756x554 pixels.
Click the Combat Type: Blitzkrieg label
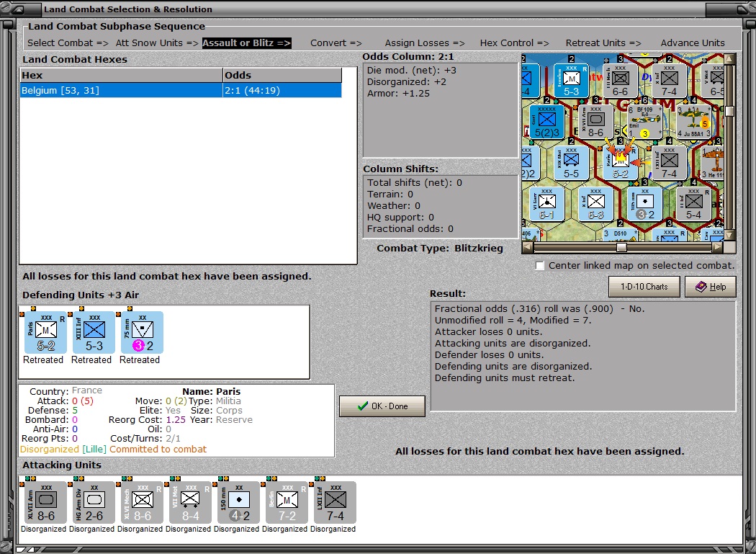(x=440, y=249)
